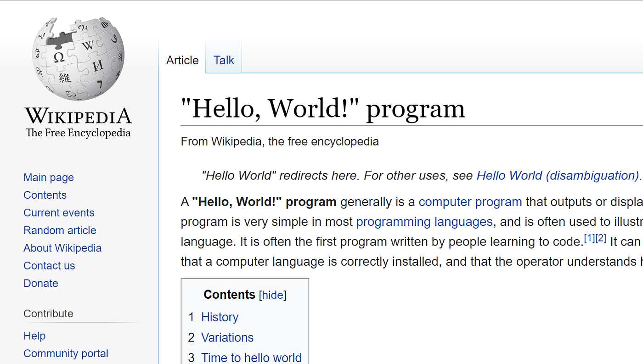The width and height of the screenshot is (643, 364).
Task: Jump to the History section
Action: point(220,317)
